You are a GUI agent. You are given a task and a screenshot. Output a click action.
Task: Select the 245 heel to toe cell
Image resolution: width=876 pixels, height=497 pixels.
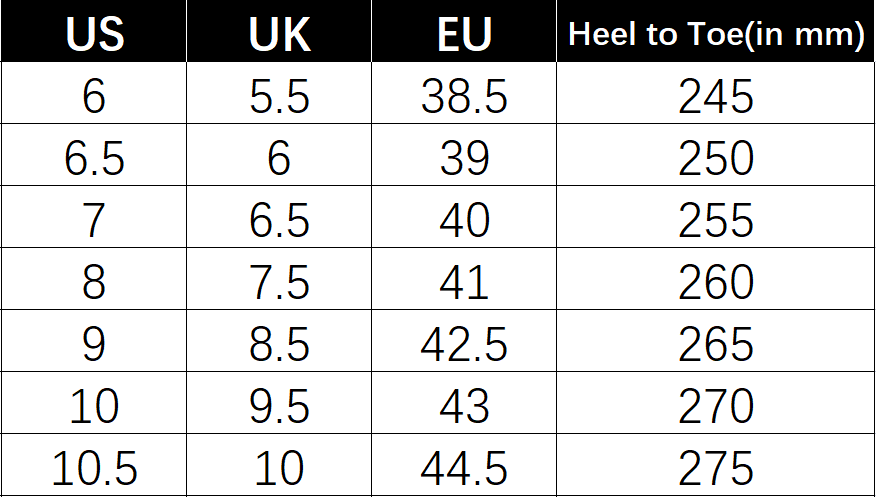point(716,93)
